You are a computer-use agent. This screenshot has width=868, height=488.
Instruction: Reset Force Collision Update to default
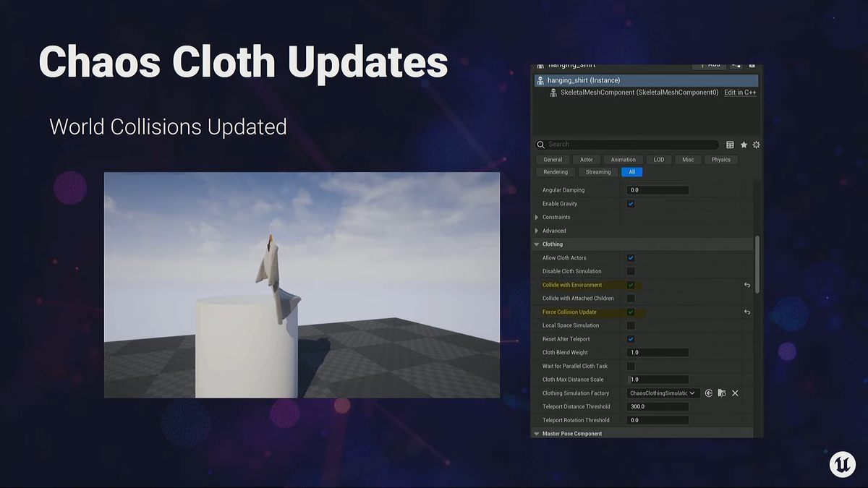(x=747, y=312)
